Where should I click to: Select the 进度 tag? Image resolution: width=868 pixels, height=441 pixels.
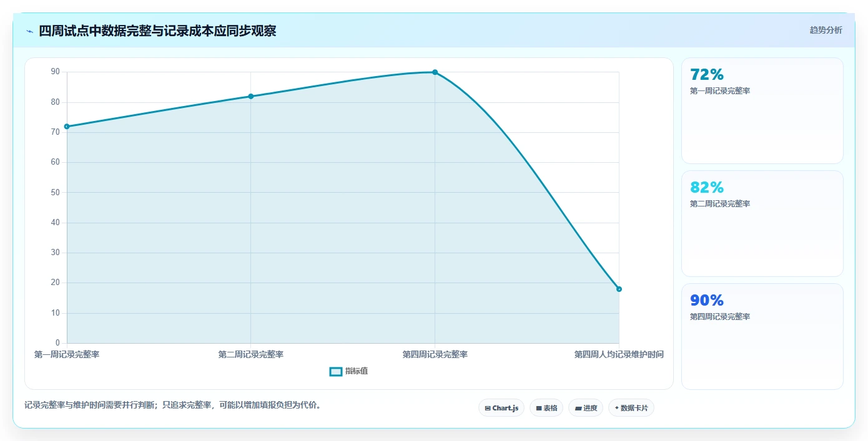pyautogui.click(x=586, y=408)
